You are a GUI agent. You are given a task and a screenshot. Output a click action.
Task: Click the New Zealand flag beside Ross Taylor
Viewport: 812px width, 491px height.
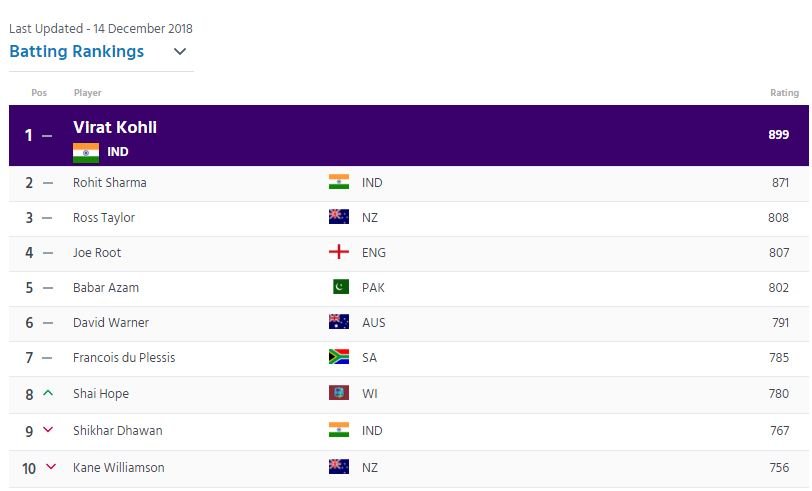[339, 216]
